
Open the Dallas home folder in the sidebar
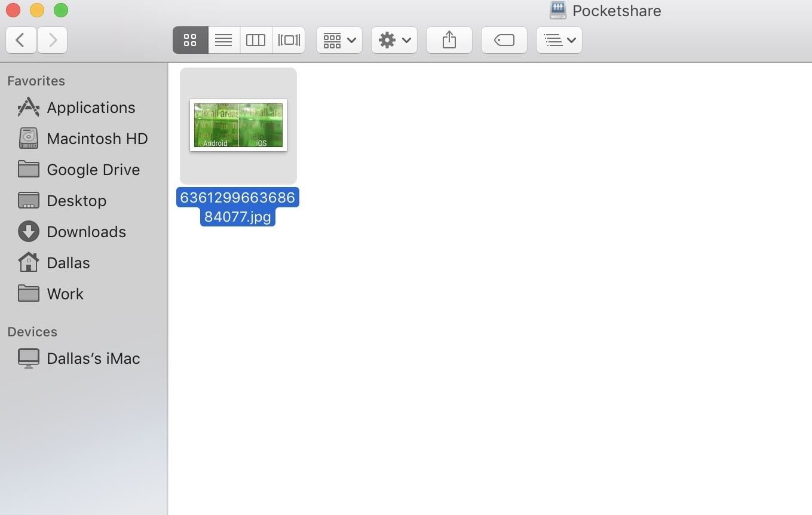[x=84, y=263]
